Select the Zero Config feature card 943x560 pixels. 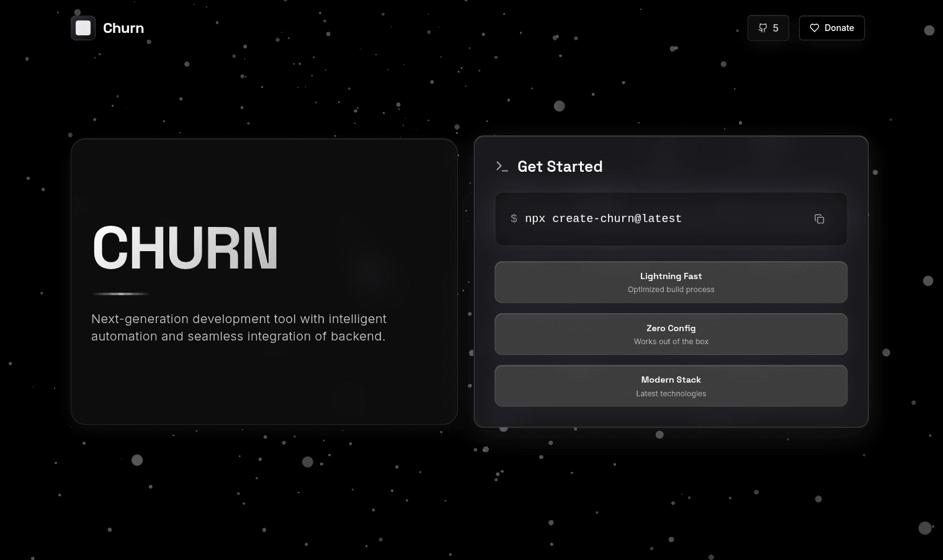coord(671,334)
